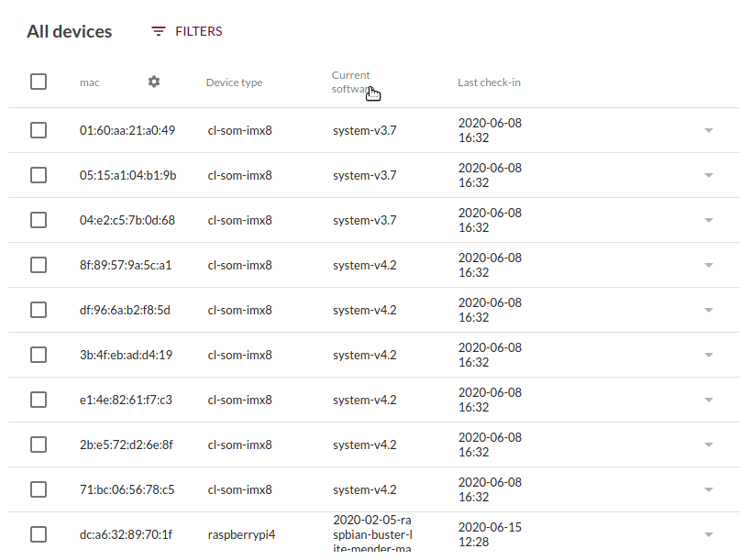
Task: Select device 01:60:aa:21:a0:49 via its checkbox
Action: (x=39, y=129)
